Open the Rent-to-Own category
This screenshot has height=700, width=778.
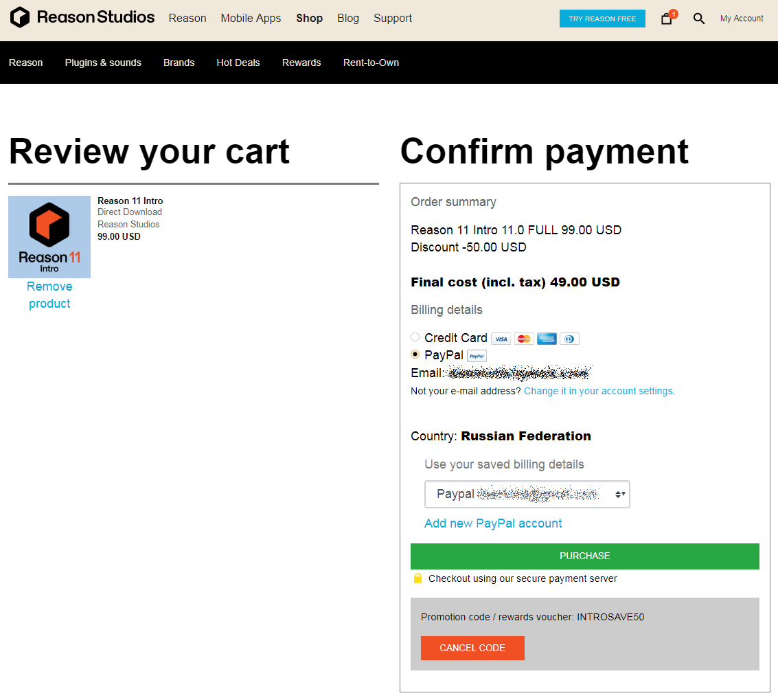tap(371, 63)
